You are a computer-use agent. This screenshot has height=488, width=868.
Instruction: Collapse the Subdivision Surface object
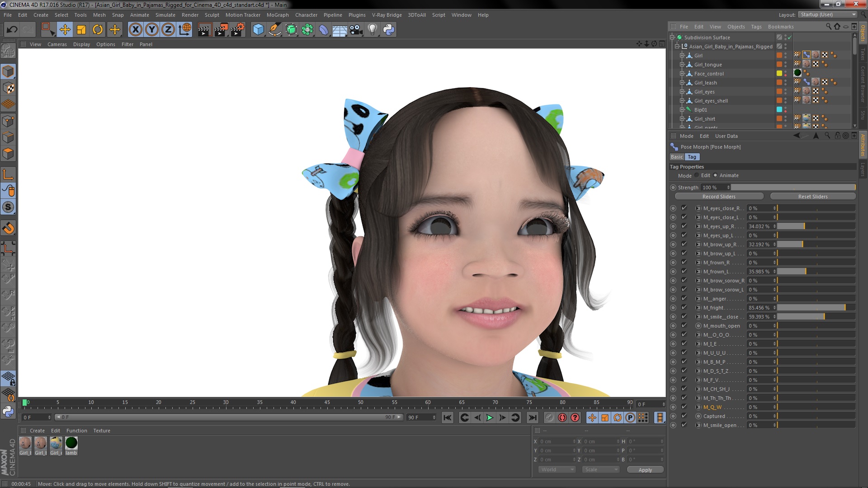pyautogui.click(x=672, y=38)
